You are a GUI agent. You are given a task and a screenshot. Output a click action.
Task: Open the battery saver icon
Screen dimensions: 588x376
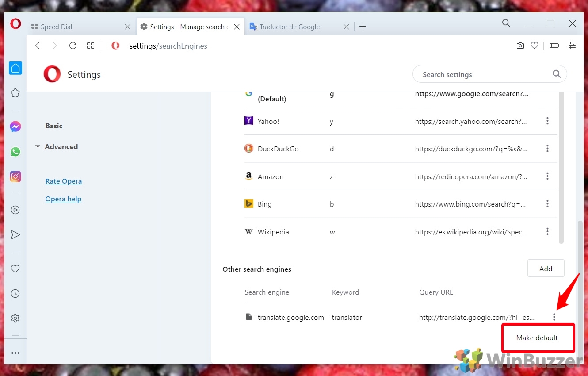(x=554, y=46)
